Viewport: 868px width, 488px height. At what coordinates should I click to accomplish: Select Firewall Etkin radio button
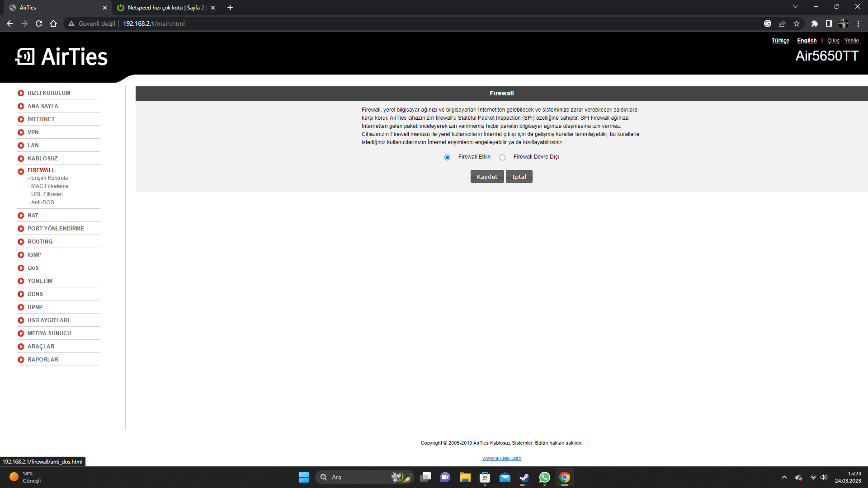pos(447,157)
